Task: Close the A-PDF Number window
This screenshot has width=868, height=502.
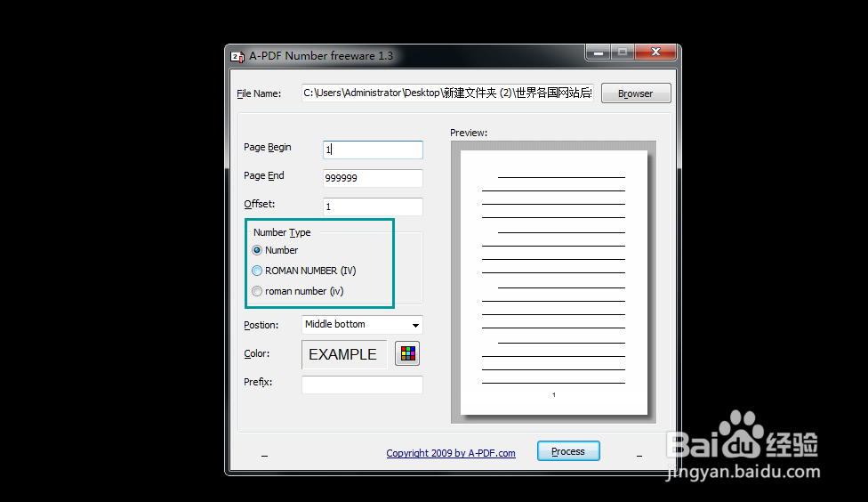Action: (x=656, y=53)
